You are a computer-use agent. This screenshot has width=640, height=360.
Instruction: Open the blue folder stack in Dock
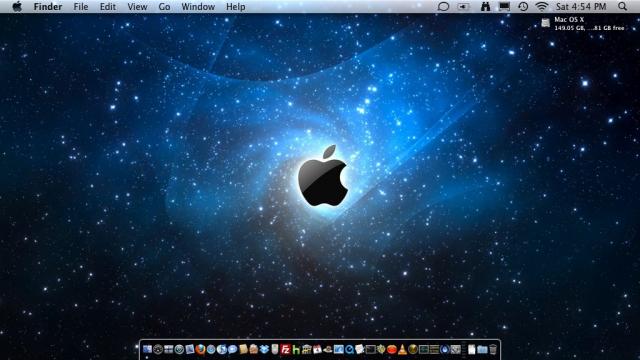tap(482, 349)
